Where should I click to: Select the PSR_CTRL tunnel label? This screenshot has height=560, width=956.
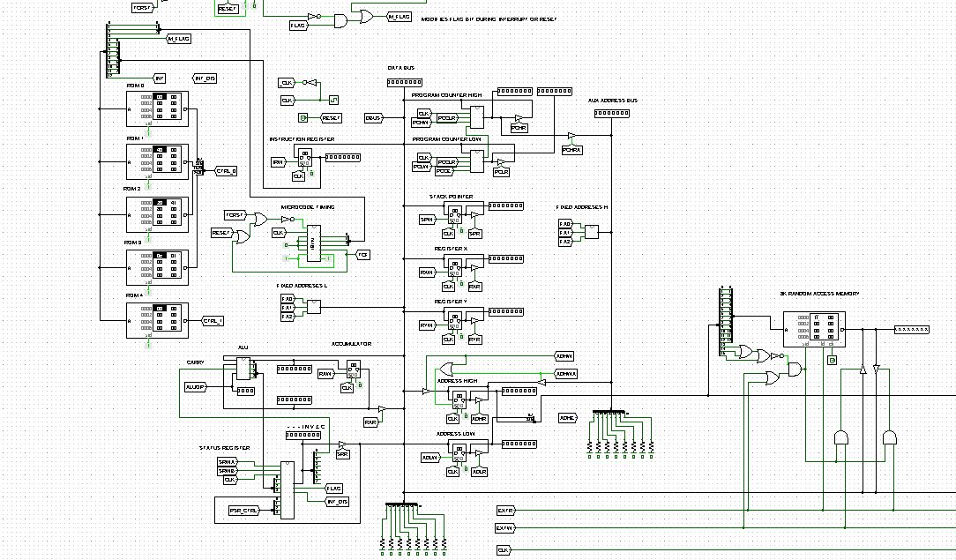coord(243,511)
